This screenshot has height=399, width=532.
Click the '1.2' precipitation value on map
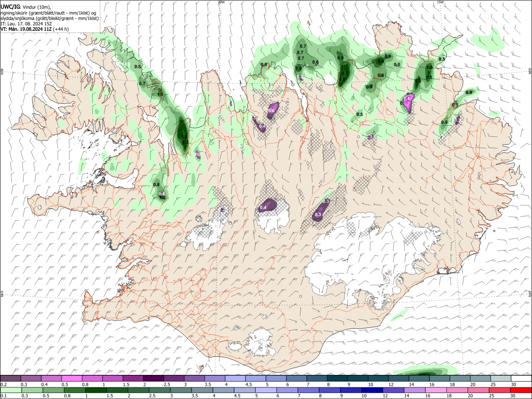tap(163, 198)
